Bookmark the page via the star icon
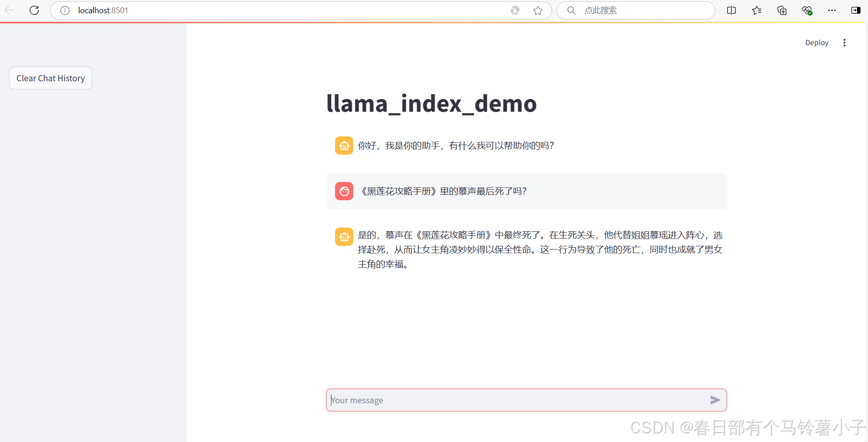Screen dimensions: 868x442 538,10
